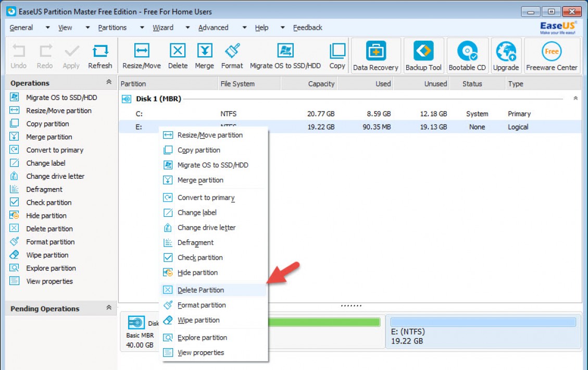Launch the Backup Tool

(423, 56)
